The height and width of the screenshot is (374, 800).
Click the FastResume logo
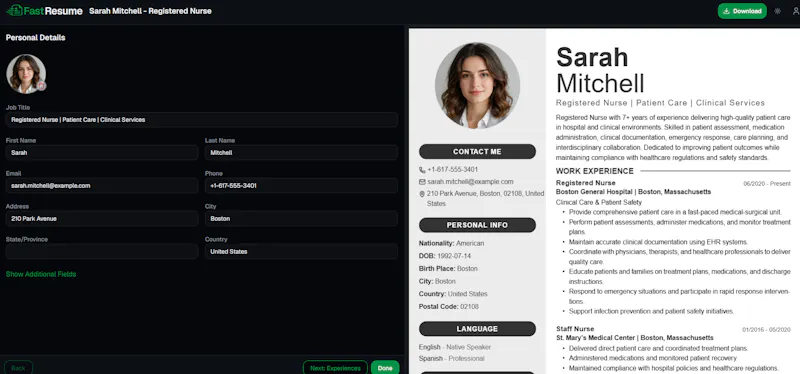pos(44,11)
